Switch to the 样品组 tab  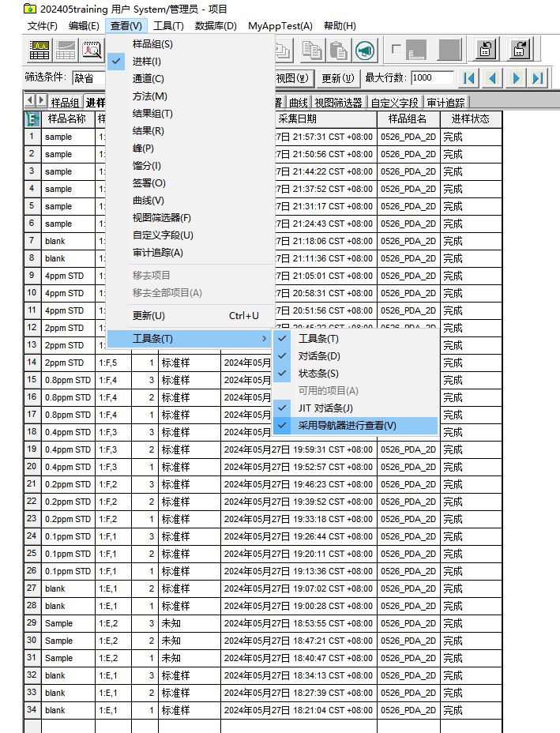65,103
